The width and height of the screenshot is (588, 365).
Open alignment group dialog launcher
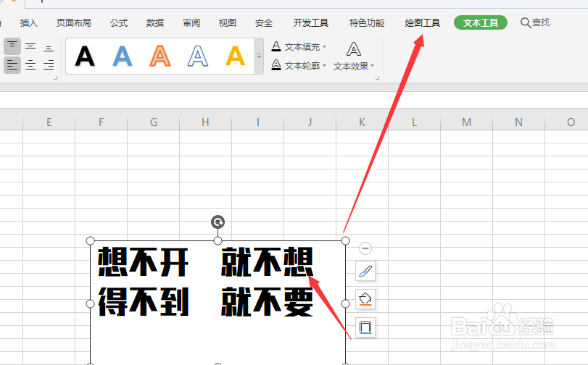pyautogui.click(x=56, y=77)
